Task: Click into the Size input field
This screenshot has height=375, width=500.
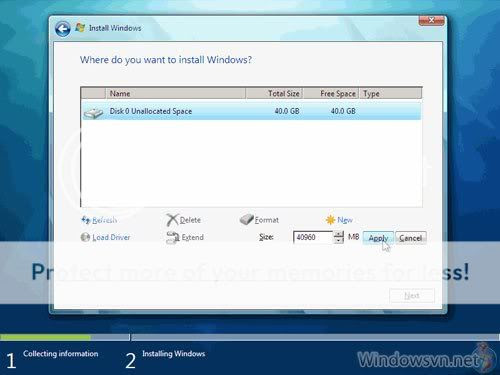Action: [x=313, y=237]
